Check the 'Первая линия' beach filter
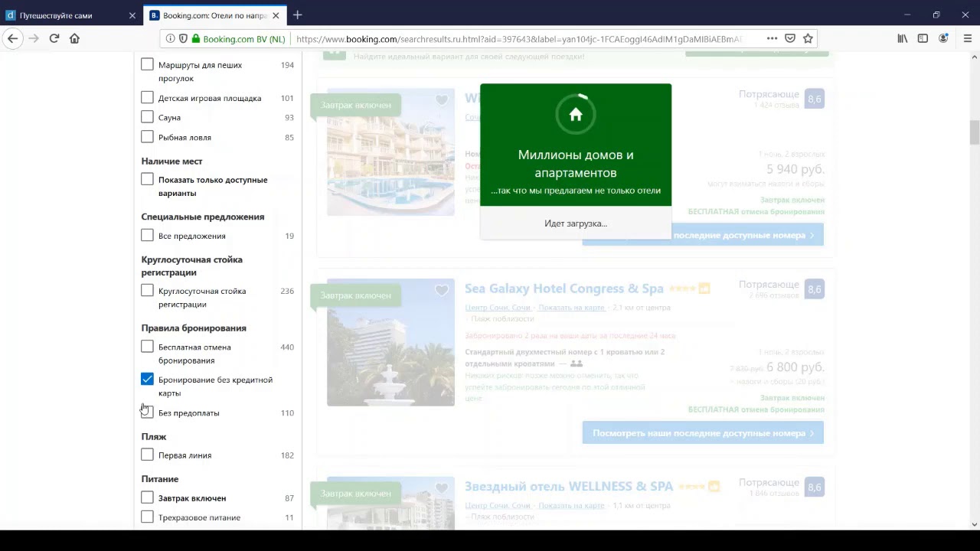Screen dimensions: 980x551 147,455
